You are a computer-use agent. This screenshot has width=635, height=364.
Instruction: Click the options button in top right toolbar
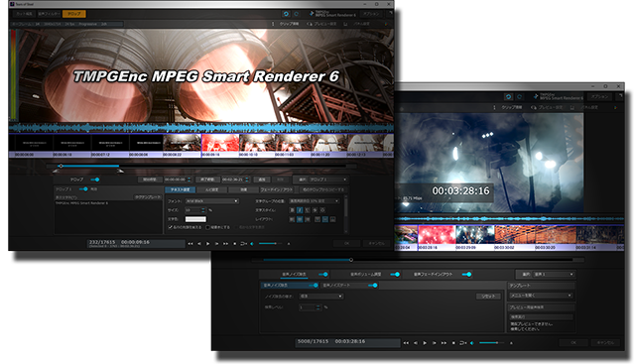[371, 14]
